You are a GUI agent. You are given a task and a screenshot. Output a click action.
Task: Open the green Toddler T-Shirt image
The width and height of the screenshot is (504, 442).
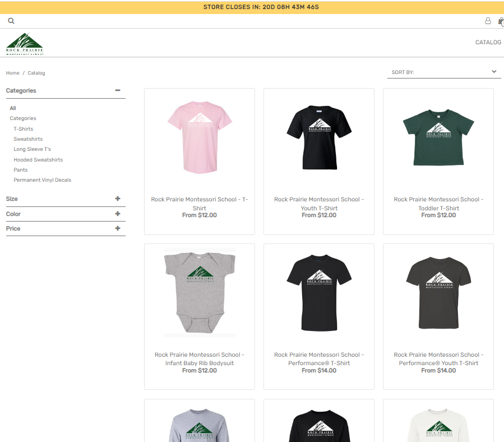pos(438,137)
